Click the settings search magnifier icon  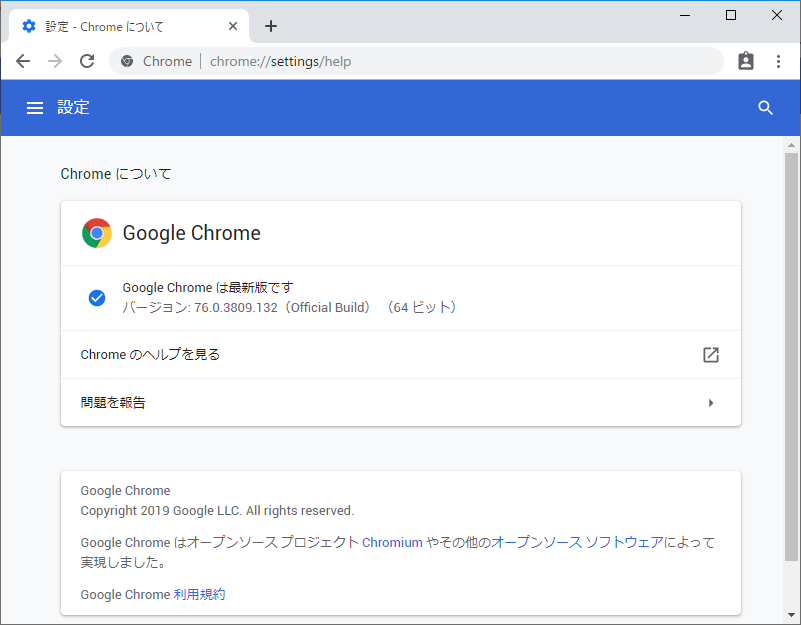click(765, 107)
